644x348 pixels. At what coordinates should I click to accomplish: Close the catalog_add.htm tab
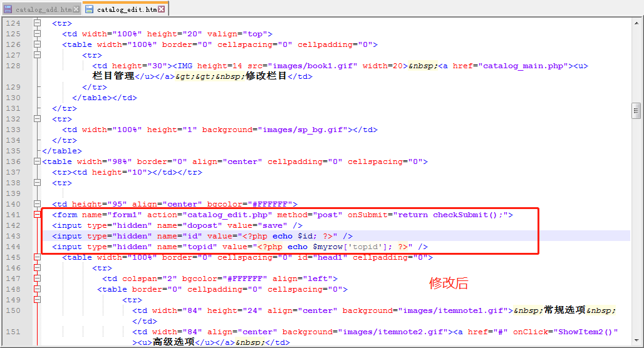click(x=76, y=9)
